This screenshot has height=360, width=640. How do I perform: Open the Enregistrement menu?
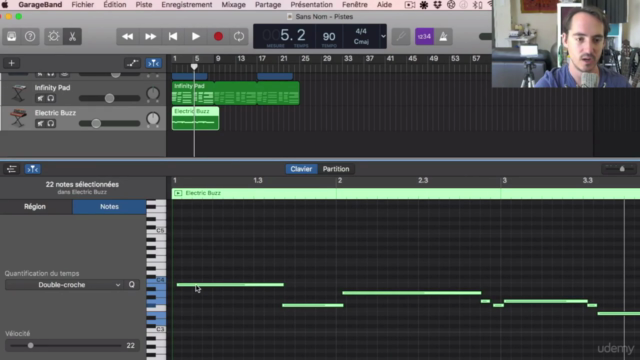point(187,5)
